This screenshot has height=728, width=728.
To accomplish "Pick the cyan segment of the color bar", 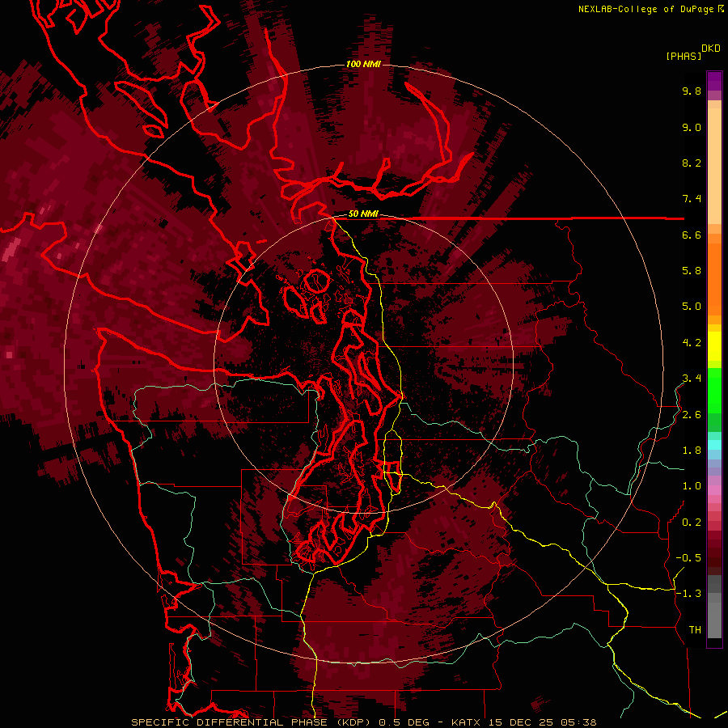I will pos(714,444).
